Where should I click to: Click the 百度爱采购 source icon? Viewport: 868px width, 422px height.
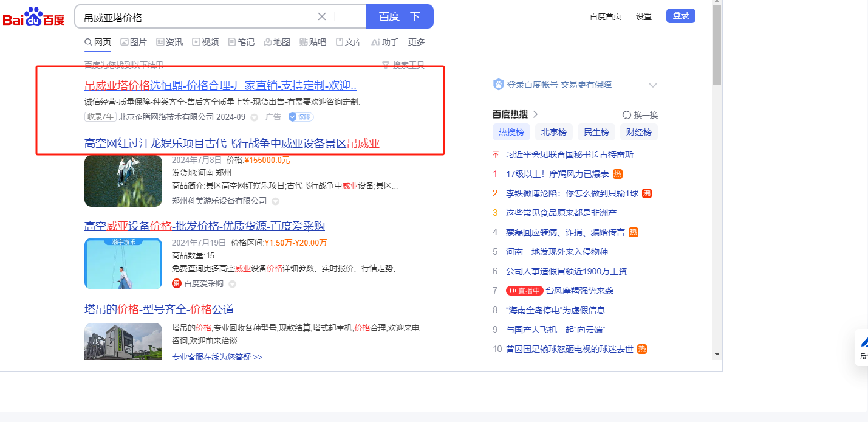pyautogui.click(x=177, y=283)
